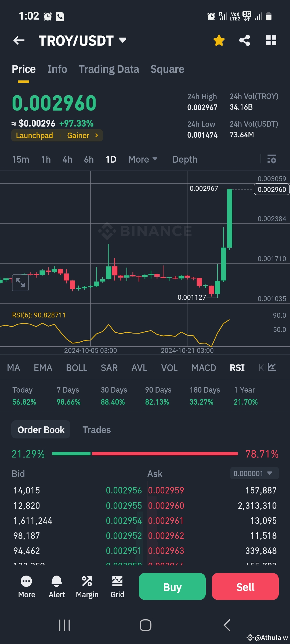Tap the 1 Year 21.70% performance
The height and width of the screenshot is (644, 290).
click(246, 396)
